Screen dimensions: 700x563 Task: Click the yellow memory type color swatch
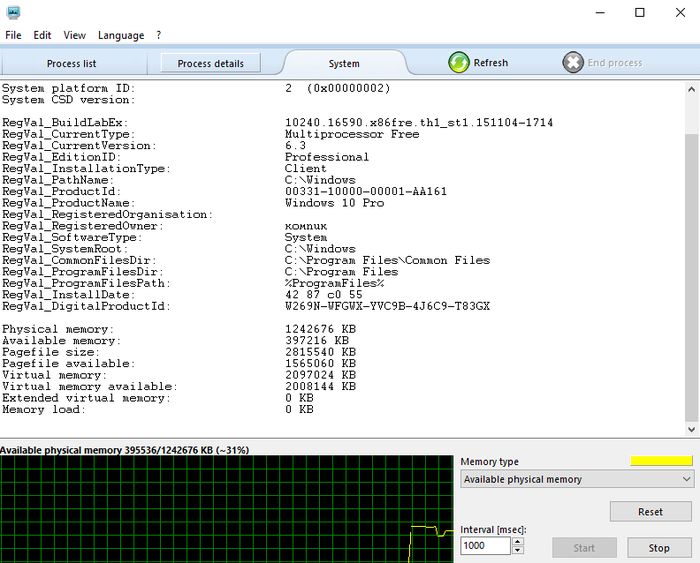pos(661,461)
